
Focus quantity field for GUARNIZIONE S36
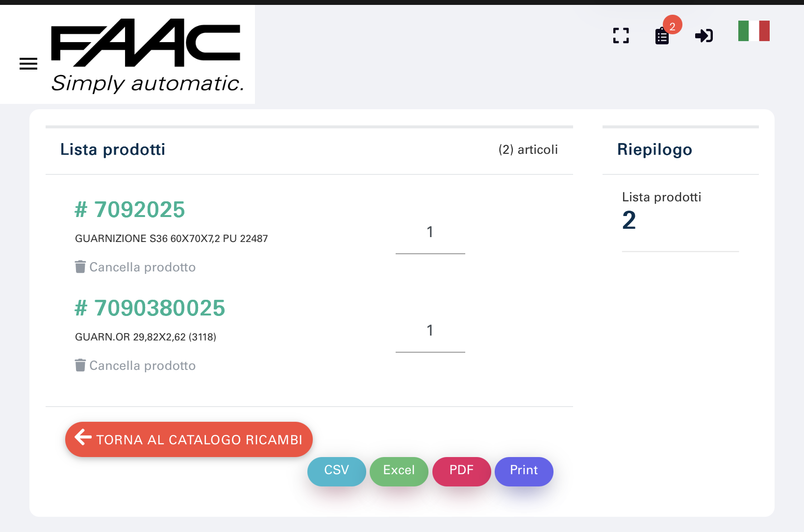click(x=430, y=233)
